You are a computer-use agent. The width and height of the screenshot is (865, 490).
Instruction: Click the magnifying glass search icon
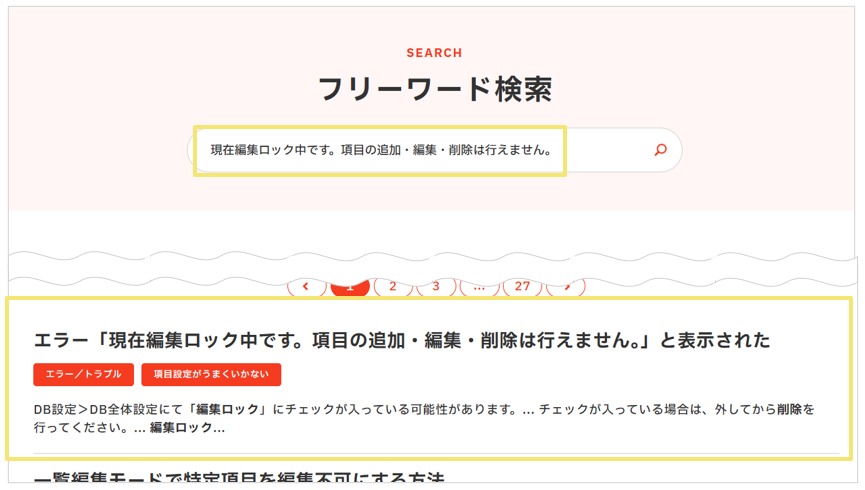(x=660, y=151)
